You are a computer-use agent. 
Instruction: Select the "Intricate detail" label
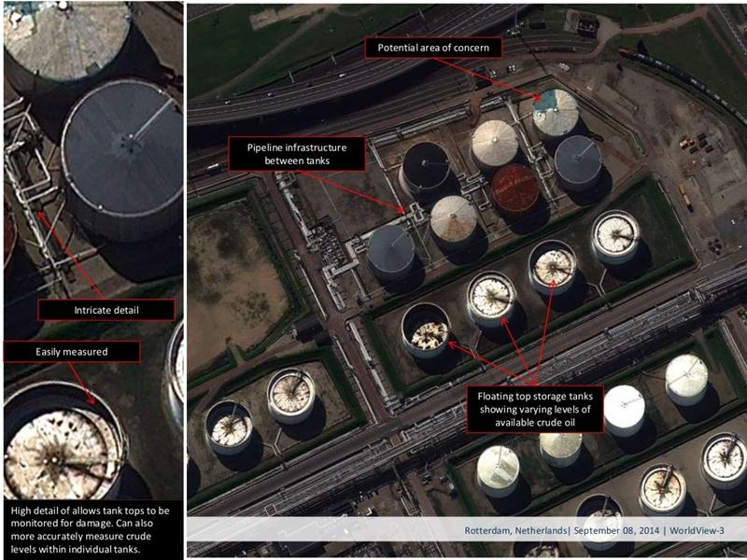[x=106, y=310]
